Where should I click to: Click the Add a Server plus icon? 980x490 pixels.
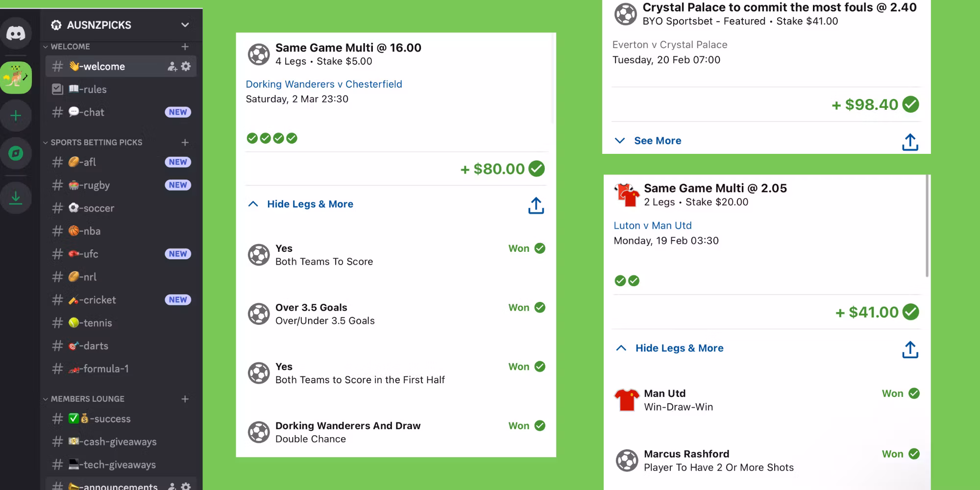click(16, 116)
